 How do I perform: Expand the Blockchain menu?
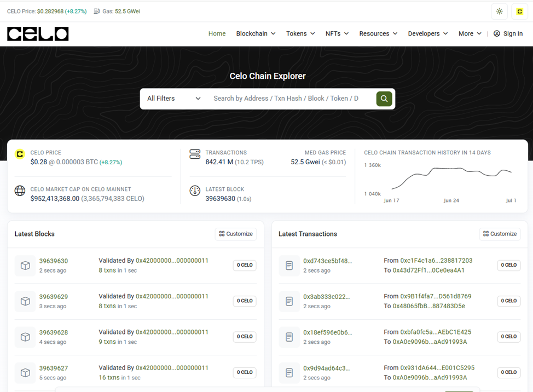(x=256, y=34)
